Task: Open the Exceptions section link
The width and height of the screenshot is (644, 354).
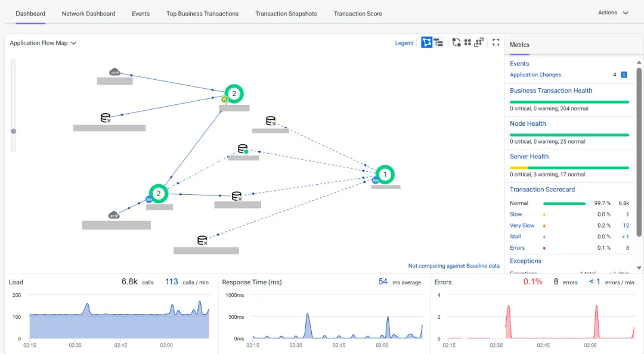Action: pos(526,261)
